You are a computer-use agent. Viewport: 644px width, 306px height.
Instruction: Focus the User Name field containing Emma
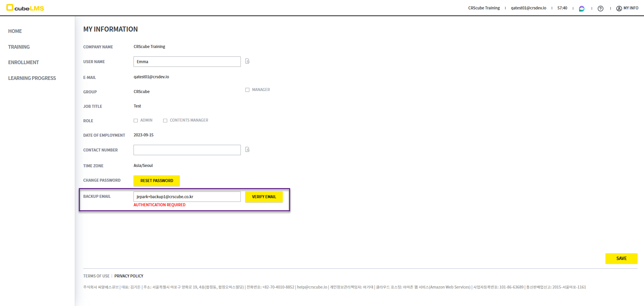(x=187, y=62)
